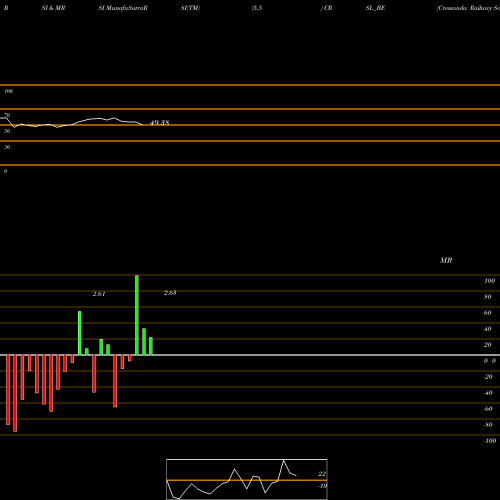
Task: Click the 50 label on the RSI axis
Action: click(7, 131)
